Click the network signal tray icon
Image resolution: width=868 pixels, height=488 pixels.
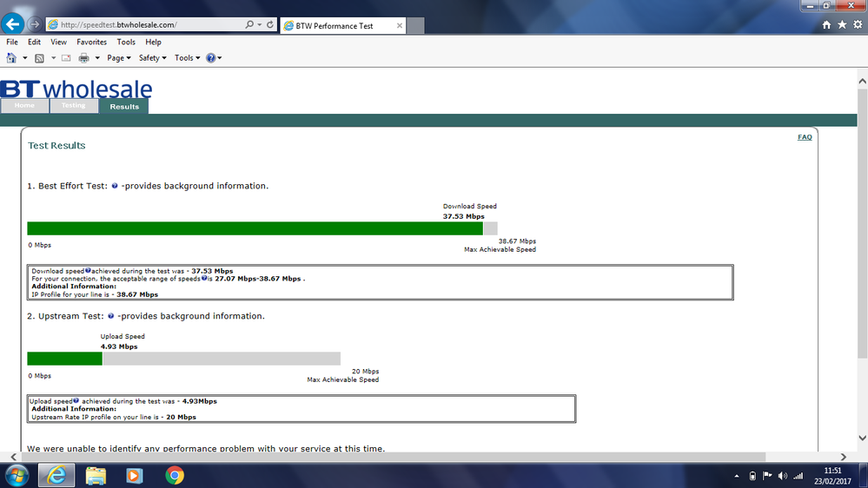(798, 476)
